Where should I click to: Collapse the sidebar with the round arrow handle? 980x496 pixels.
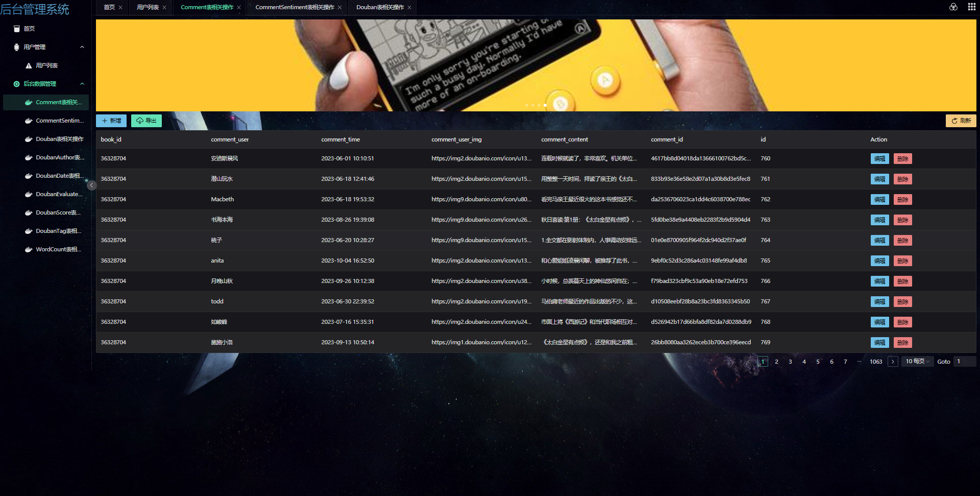point(92,185)
